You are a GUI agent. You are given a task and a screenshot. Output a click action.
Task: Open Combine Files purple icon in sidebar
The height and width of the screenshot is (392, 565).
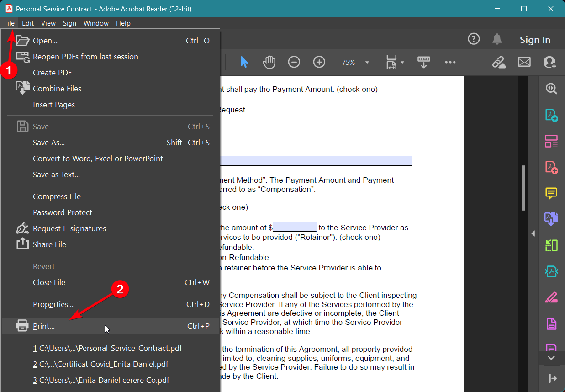coord(551,219)
